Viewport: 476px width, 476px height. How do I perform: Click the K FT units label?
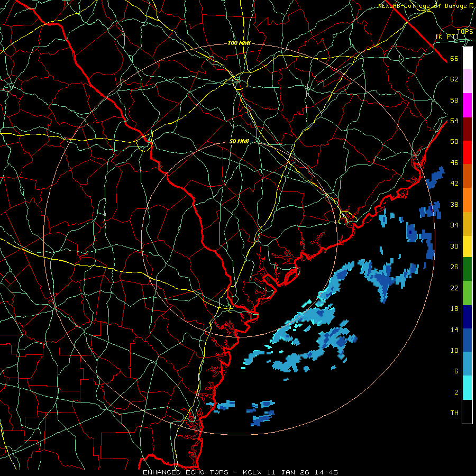tap(447, 37)
